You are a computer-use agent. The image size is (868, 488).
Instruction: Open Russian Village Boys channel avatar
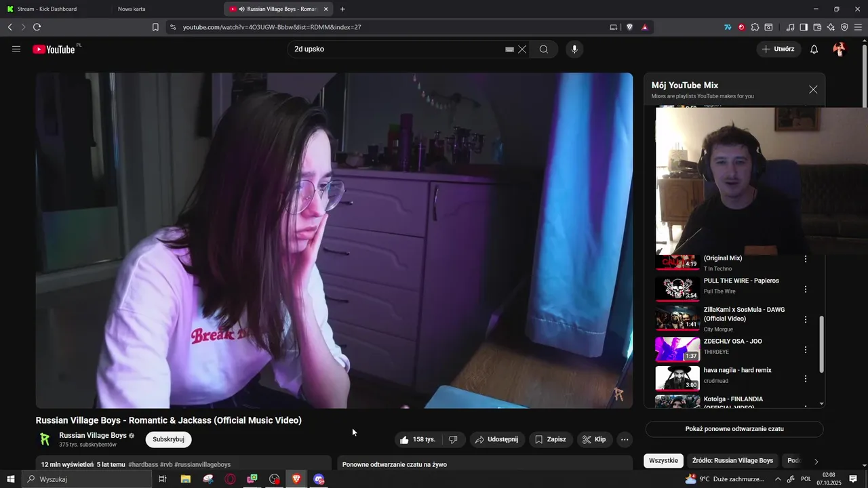tap(45, 439)
